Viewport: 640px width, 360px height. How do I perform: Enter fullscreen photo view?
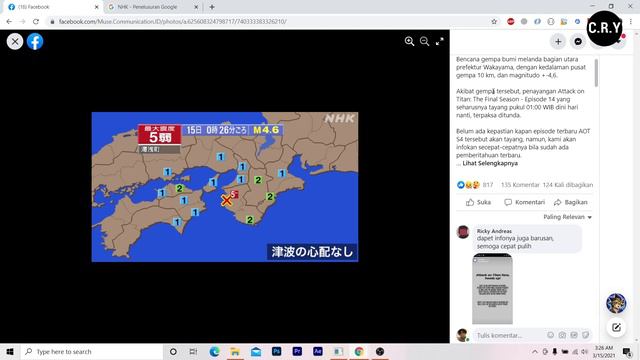440,41
